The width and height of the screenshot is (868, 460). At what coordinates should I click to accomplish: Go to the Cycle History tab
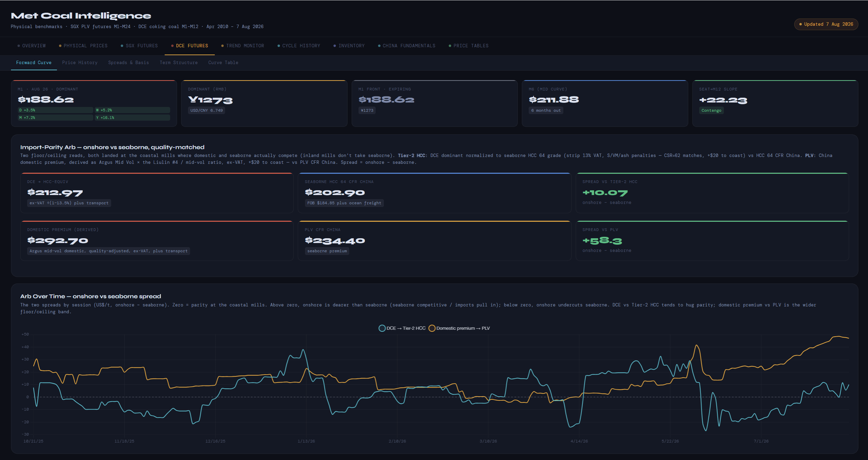coord(299,46)
